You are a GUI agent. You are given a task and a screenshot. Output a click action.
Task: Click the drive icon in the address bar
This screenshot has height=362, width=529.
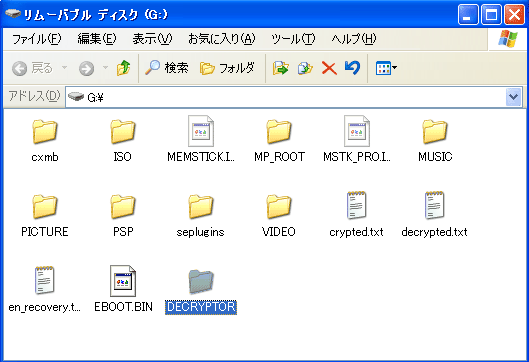click(x=76, y=97)
